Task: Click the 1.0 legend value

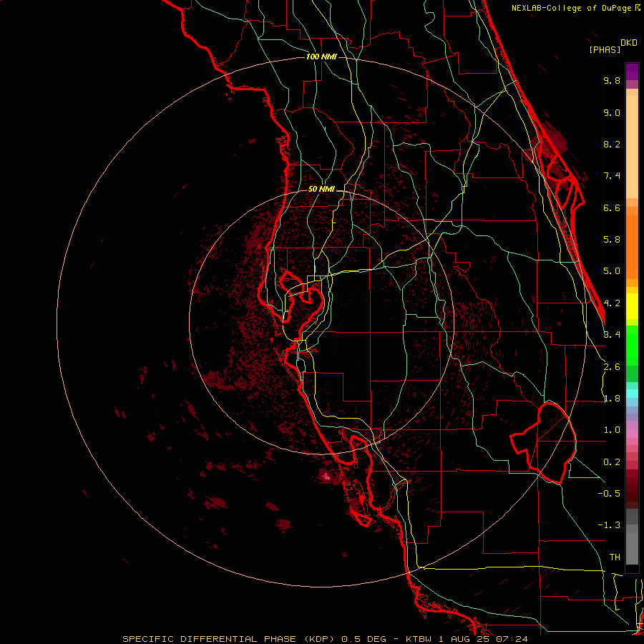Action: pos(612,430)
